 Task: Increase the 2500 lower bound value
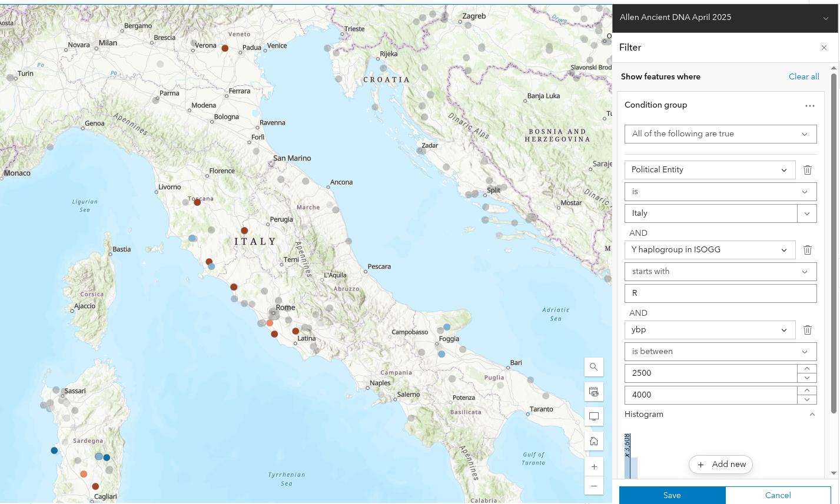tap(807, 369)
